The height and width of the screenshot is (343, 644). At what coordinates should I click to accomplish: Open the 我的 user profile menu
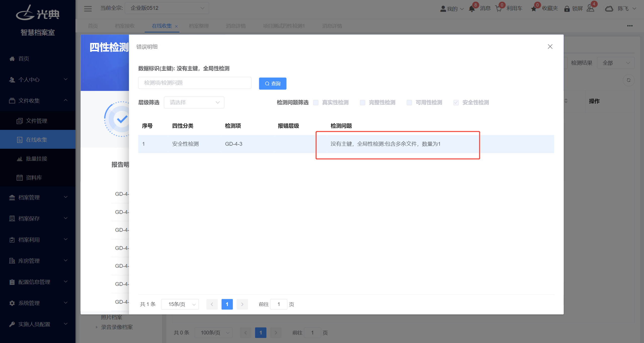452,9
